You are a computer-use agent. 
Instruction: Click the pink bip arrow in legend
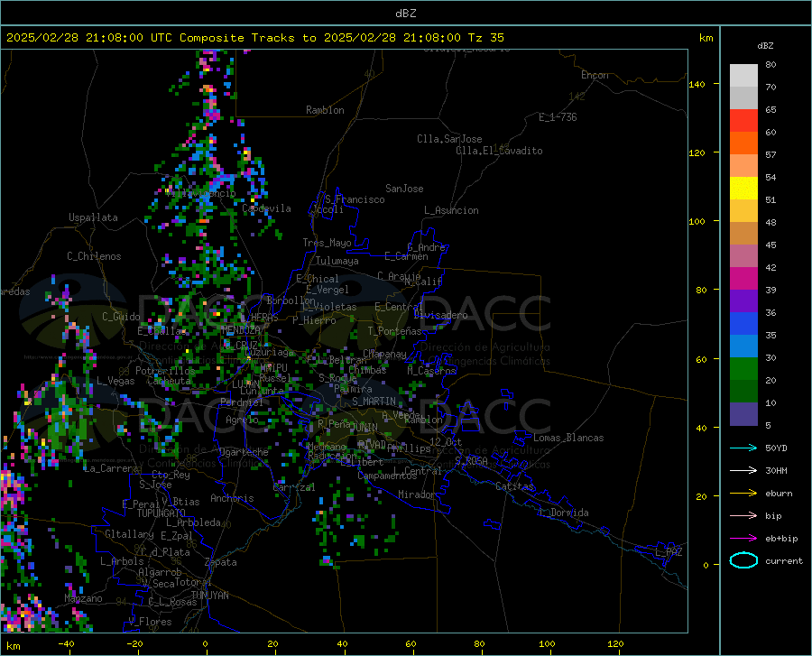(x=743, y=516)
